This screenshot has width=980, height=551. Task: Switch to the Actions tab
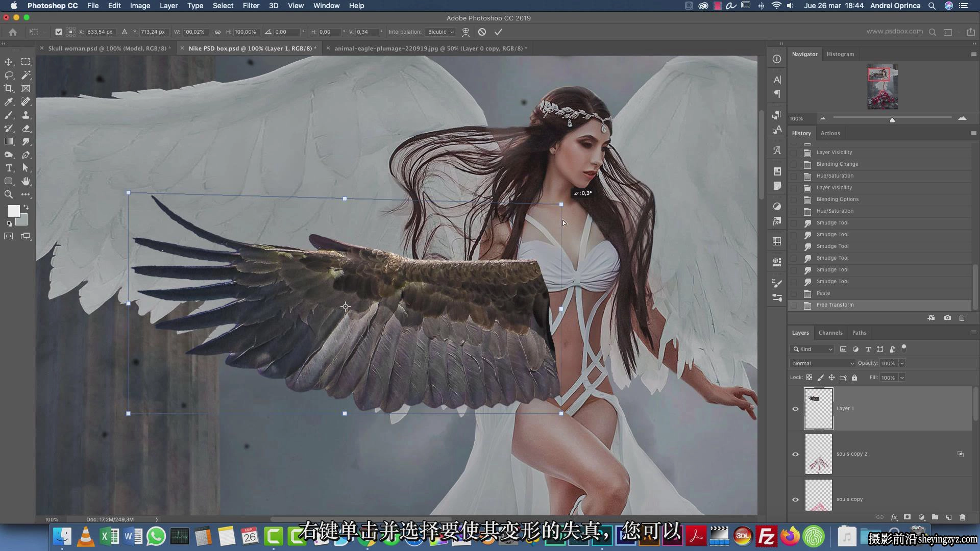[830, 133]
